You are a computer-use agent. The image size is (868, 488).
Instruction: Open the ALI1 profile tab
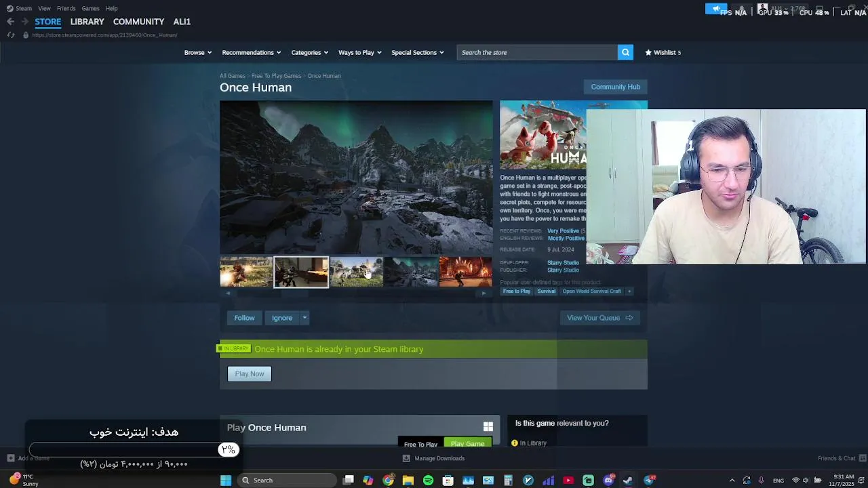[182, 22]
